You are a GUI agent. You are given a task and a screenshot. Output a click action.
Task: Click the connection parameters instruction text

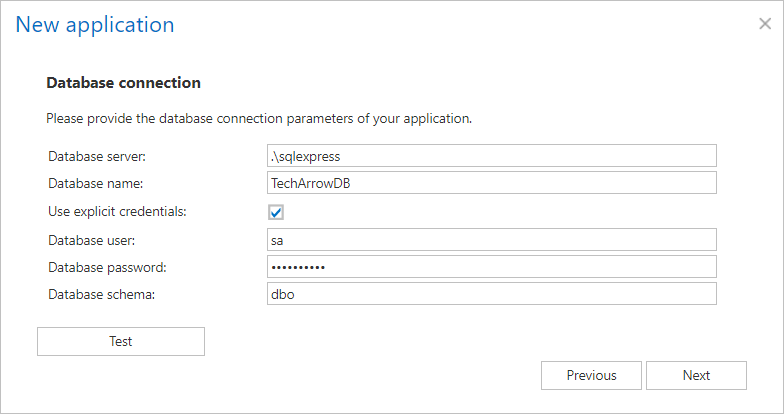(258, 118)
